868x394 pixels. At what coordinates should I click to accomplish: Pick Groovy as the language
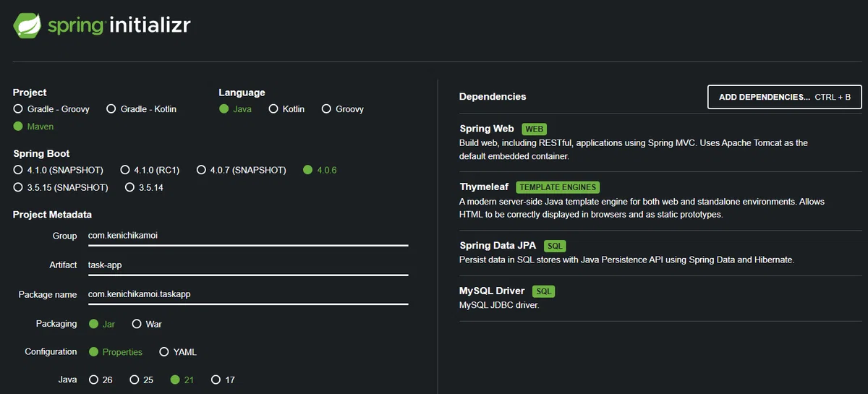[342, 109]
